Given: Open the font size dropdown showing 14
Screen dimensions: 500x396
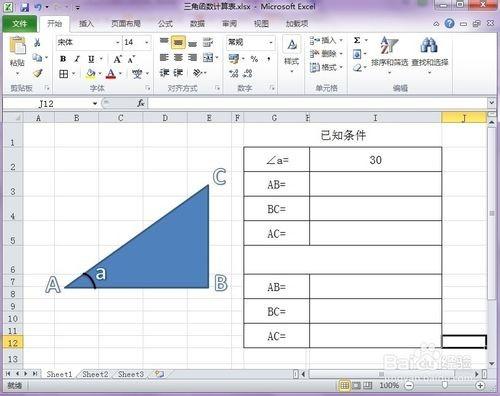Looking at the screenshot, I should click(147, 43).
